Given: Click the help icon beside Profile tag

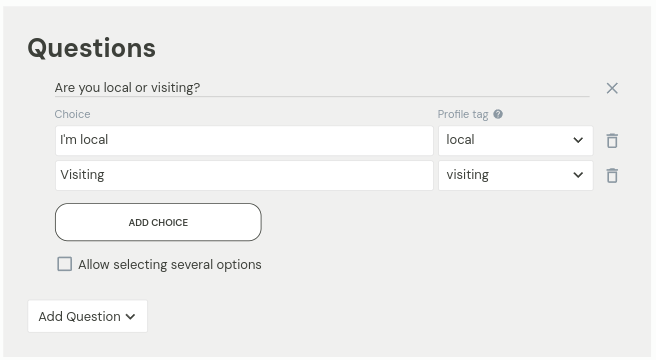Looking at the screenshot, I should [x=498, y=114].
